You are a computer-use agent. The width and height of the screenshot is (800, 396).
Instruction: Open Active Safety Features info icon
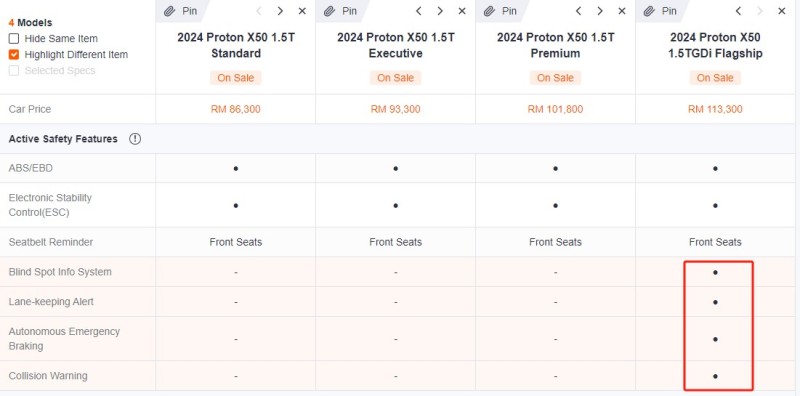click(135, 139)
